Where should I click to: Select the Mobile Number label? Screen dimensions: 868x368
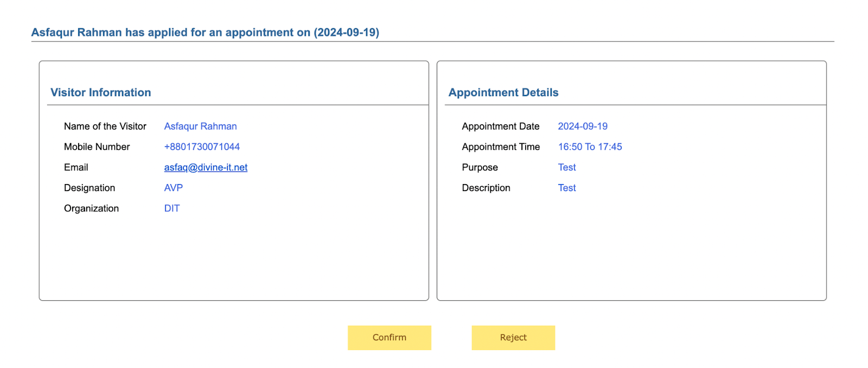(97, 147)
